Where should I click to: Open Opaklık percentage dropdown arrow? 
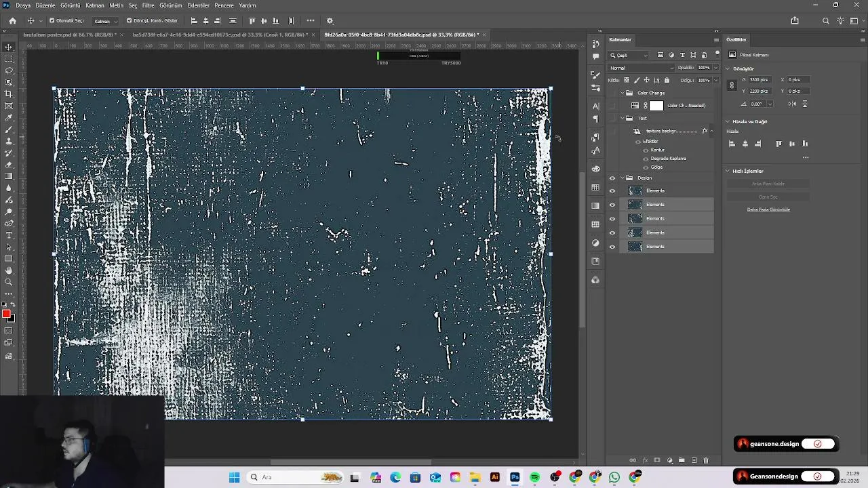click(x=715, y=68)
